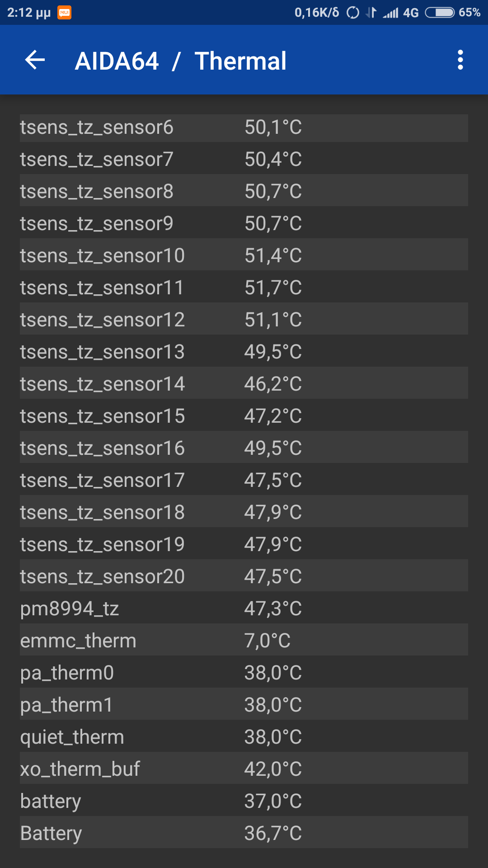Select the xo_therm_buf row

244,769
